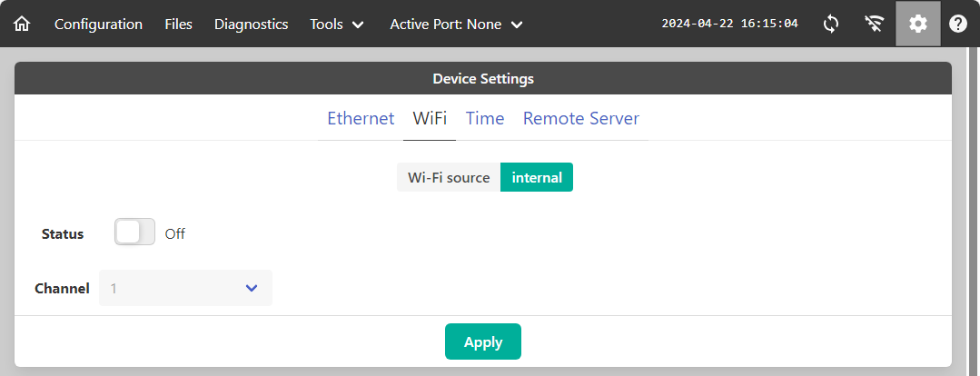Click the refresh sync icon
This screenshot has width=980, height=376.
click(831, 25)
